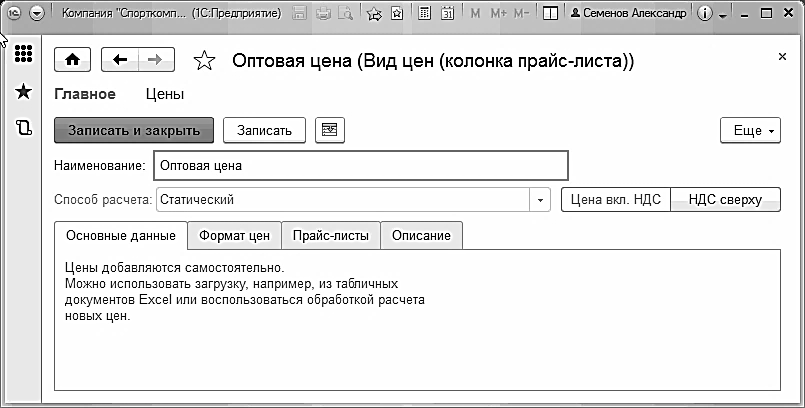Click the report icon next to Записать
This screenshot has width=805, height=408.
point(329,130)
